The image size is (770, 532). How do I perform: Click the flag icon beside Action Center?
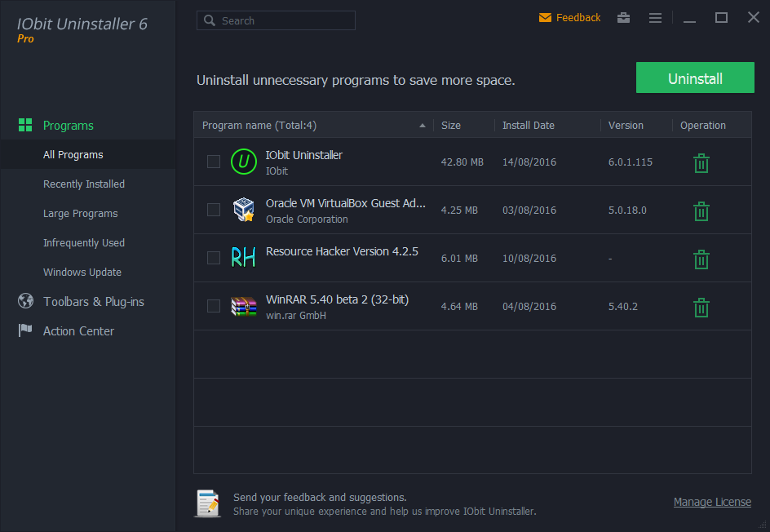pyautogui.click(x=24, y=330)
